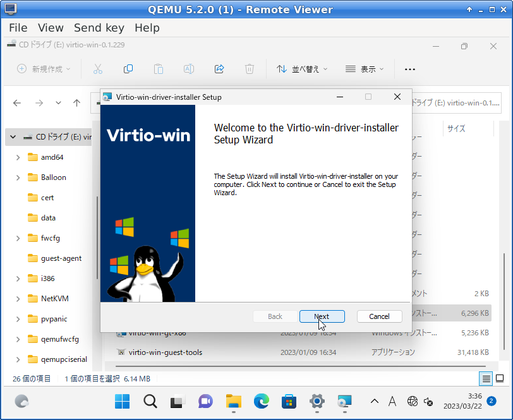
Task: Click the Cut scissors icon in Explorer toolbar
Action: 98,69
